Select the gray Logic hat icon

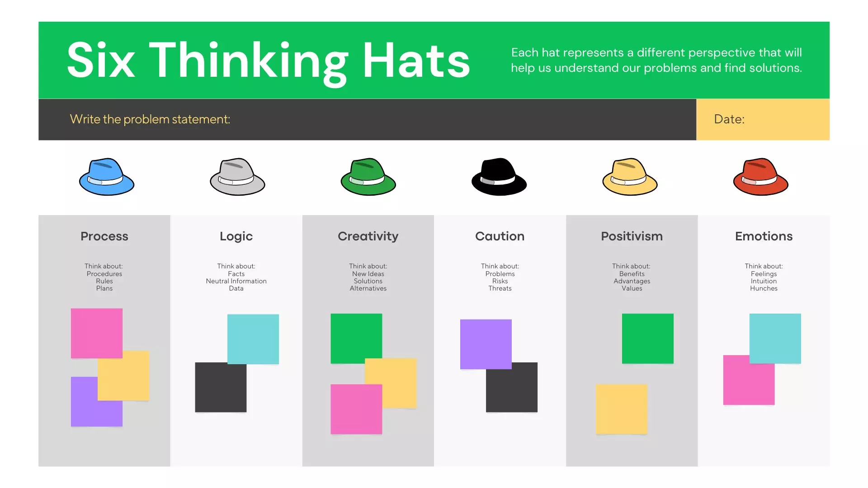(x=237, y=177)
